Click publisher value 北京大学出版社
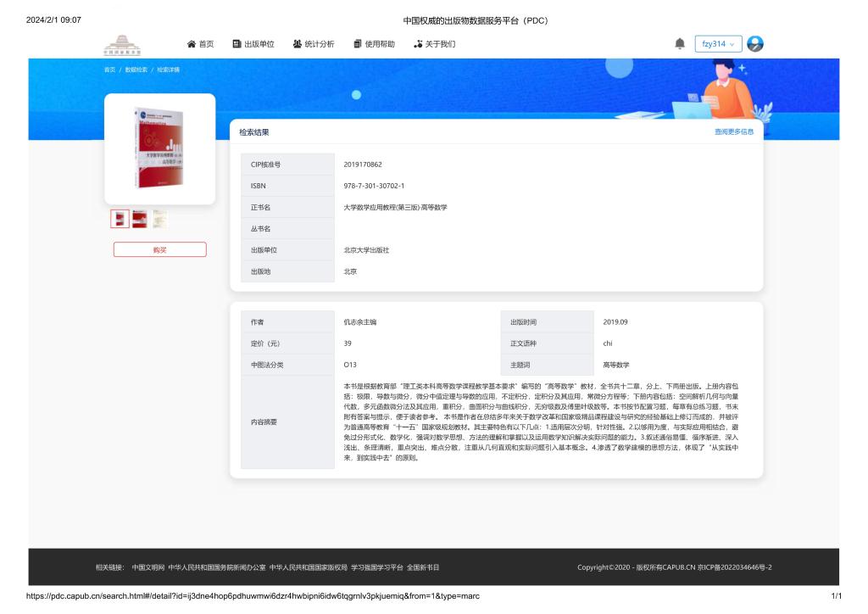 click(366, 250)
